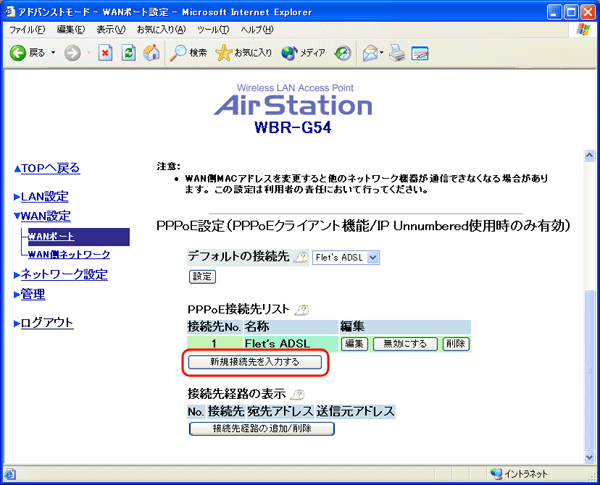Screen dimensions: 600x485
Task: Click the 送信元アドレス column header
Action: (x=355, y=412)
